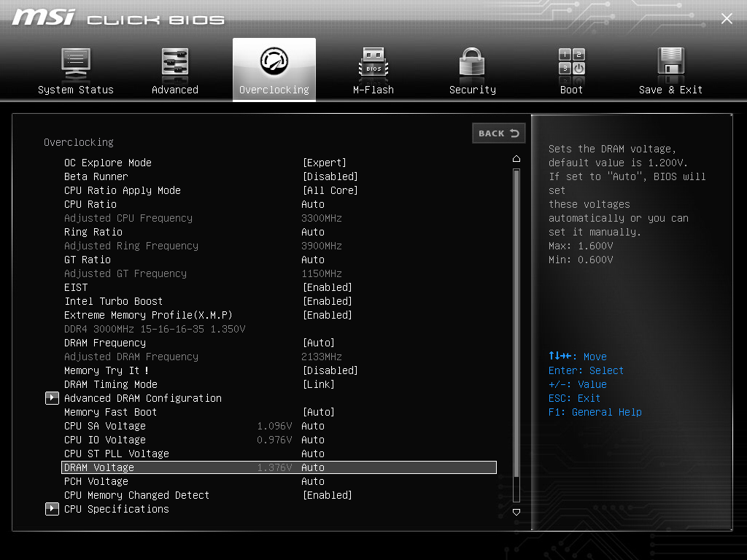The height and width of the screenshot is (560, 747).
Task: Click the settings list scrollbar thumb
Action: click(x=516, y=323)
